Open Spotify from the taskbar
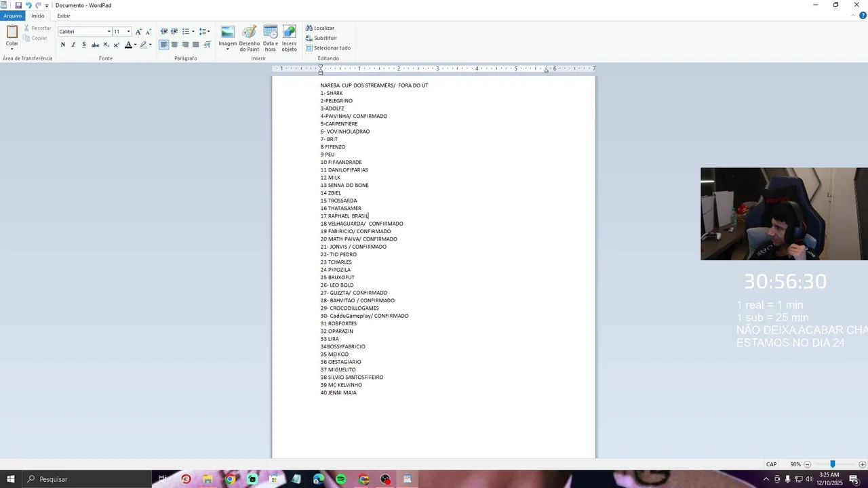The width and height of the screenshot is (868, 488). tap(341, 479)
